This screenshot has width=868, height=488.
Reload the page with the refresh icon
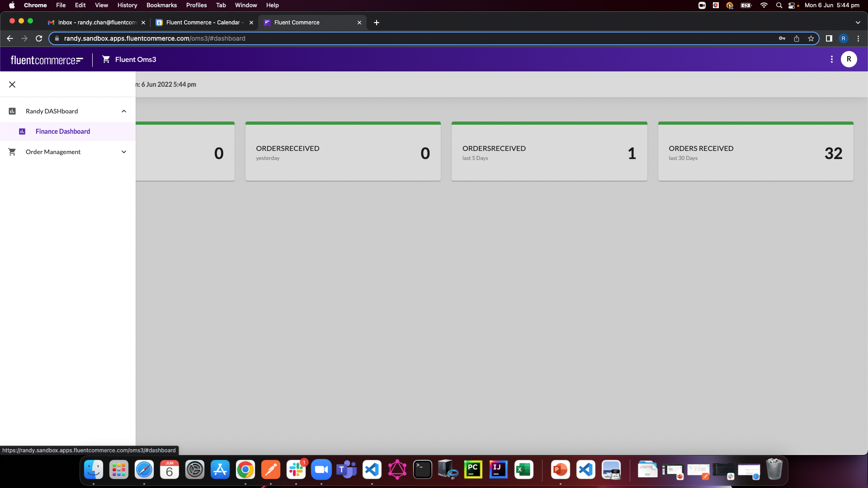coord(39,38)
